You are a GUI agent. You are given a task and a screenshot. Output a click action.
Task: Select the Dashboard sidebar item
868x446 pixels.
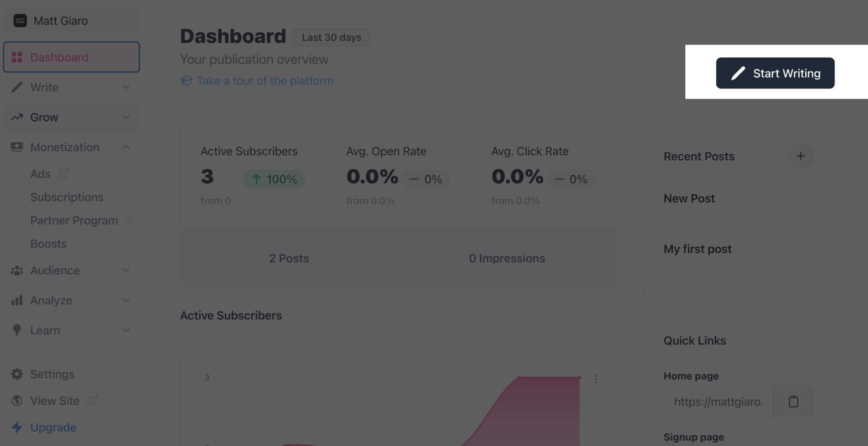(71, 57)
